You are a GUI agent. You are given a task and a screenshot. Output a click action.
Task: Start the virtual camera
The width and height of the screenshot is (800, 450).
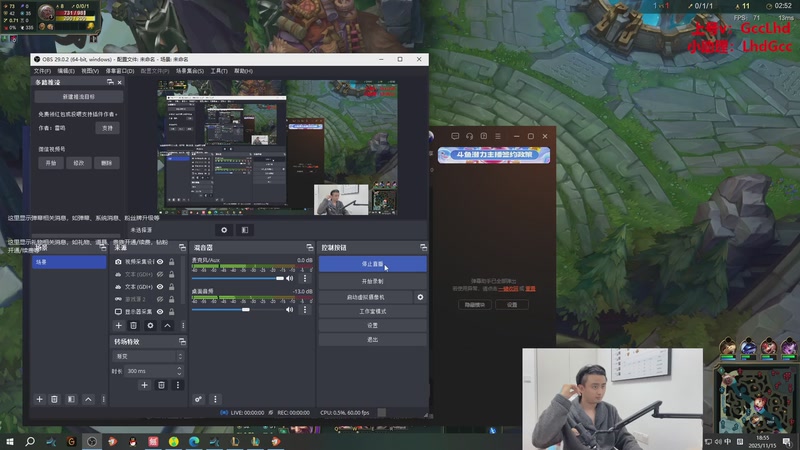[x=366, y=297]
